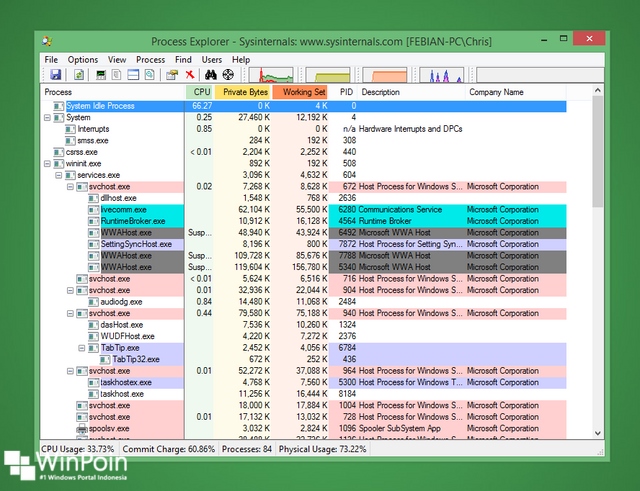Collapse the svchost.exe PID 940 node
The image size is (640, 491).
pos(70,313)
